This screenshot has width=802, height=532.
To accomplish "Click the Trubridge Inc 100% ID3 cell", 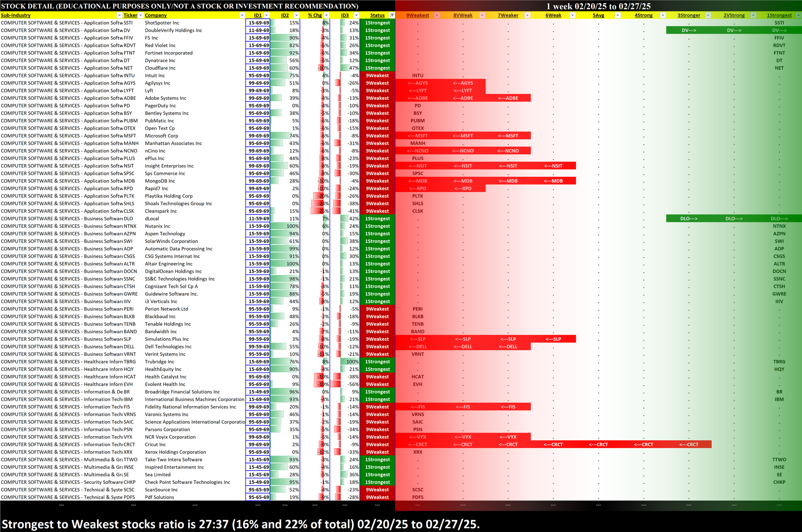I will tap(350, 362).
